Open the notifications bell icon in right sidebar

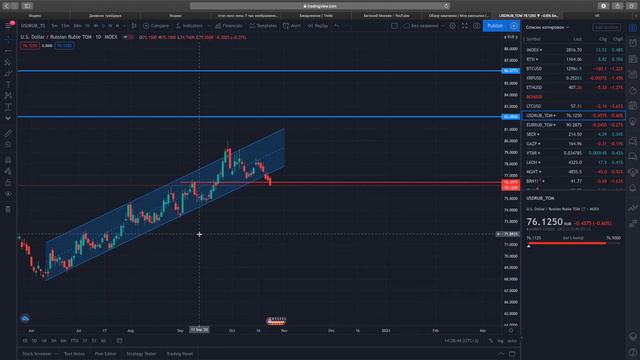(x=633, y=188)
